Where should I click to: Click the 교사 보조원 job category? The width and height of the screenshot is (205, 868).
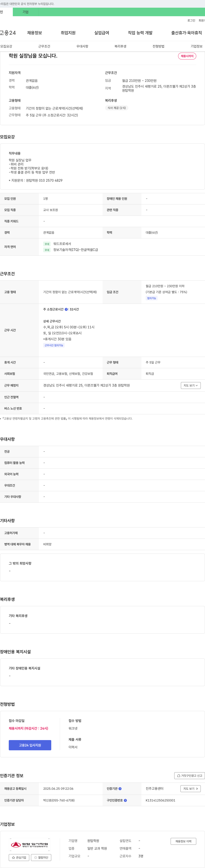[51, 210]
